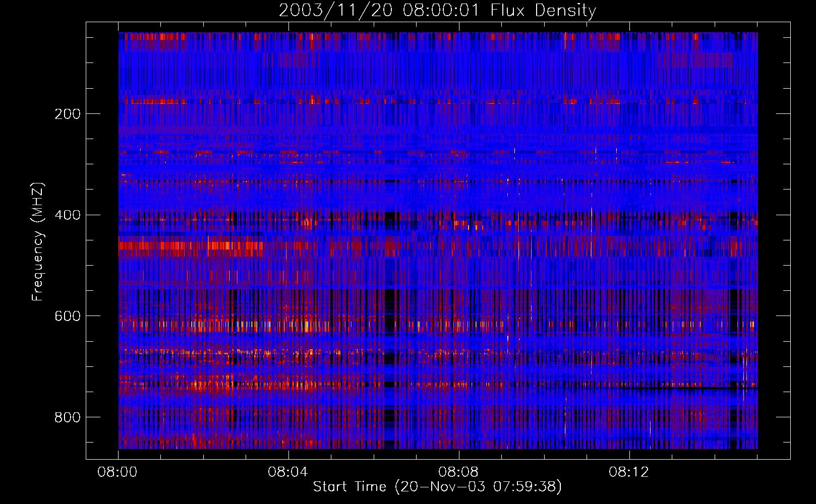Click the plot title '2003/11/20 08:00:01 Flux Density'
The width and height of the screenshot is (816, 504).
click(x=438, y=10)
